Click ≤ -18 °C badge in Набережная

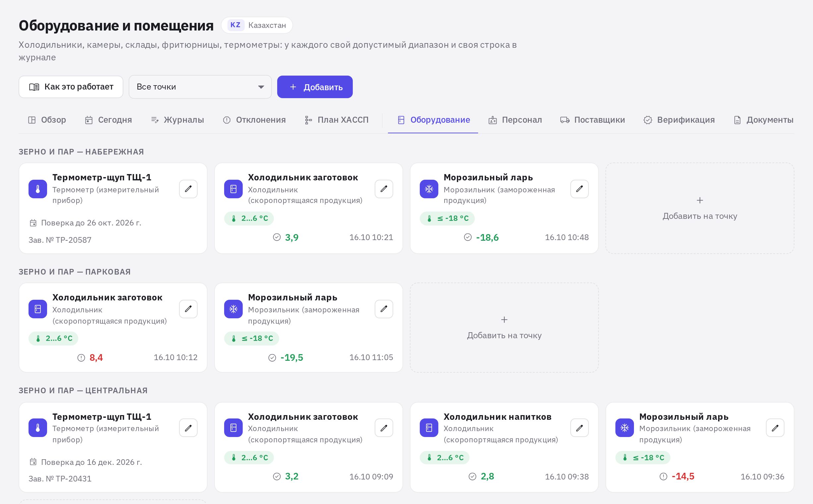pyautogui.click(x=447, y=218)
